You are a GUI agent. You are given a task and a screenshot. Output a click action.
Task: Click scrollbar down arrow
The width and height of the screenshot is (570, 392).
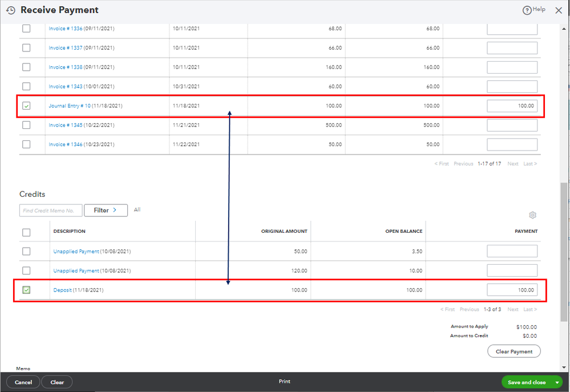point(564,367)
